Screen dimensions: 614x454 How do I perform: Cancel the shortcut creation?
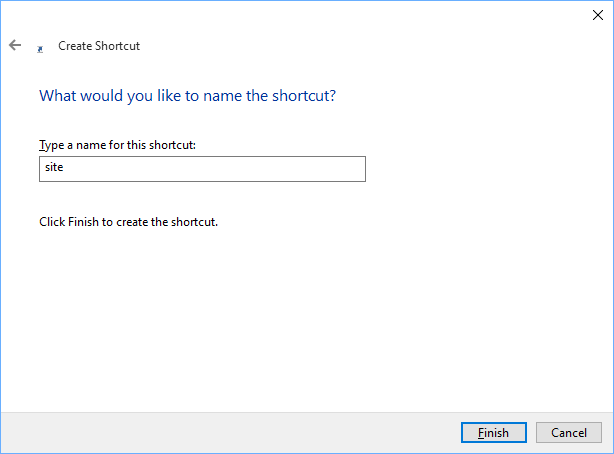tap(568, 433)
